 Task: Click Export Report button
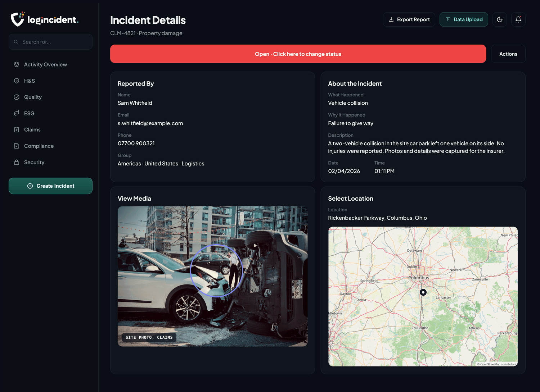tap(409, 19)
